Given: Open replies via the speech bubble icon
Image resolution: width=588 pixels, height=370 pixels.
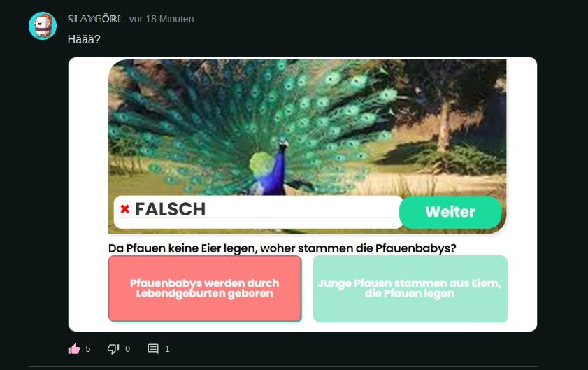Looking at the screenshot, I should 153,348.
